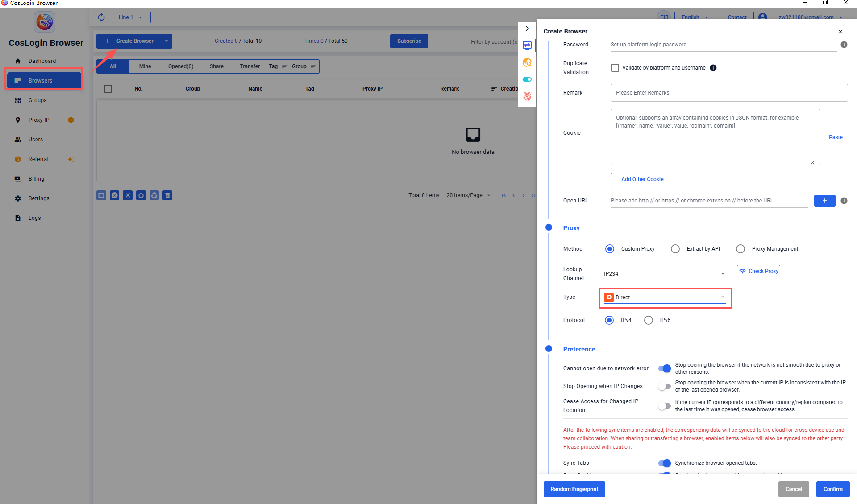Image resolution: width=857 pixels, height=504 pixels.
Task: Open the 20 Items/Page dropdown
Action: coord(468,195)
